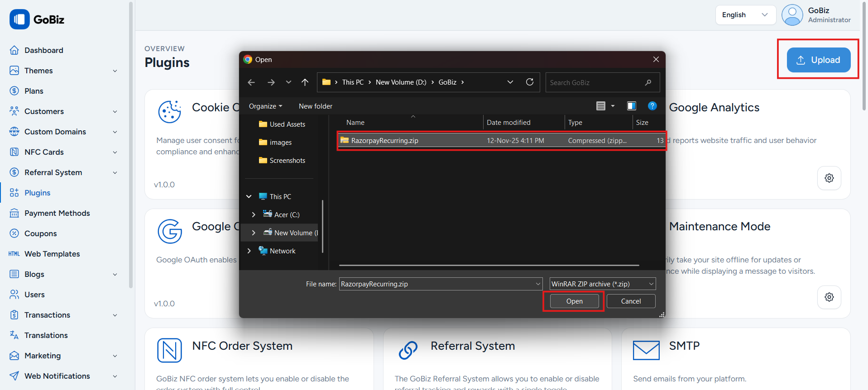Click the SMTP envelope icon

pos(646,351)
